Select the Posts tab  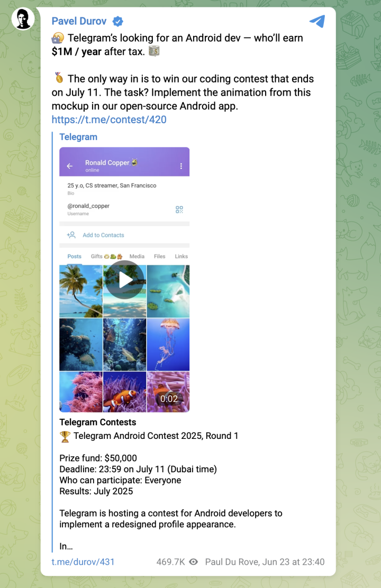74,256
